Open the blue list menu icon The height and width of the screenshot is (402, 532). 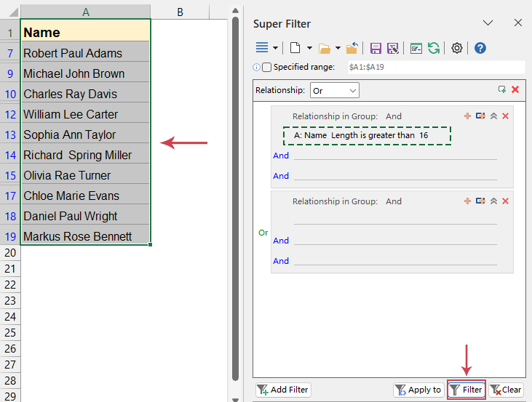pos(262,48)
